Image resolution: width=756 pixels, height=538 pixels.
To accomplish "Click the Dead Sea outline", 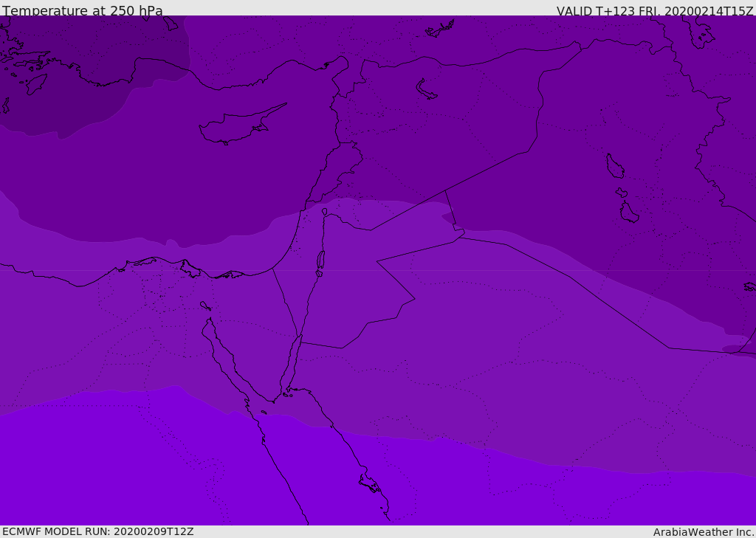I will pyautogui.click(x=320, y=260).
